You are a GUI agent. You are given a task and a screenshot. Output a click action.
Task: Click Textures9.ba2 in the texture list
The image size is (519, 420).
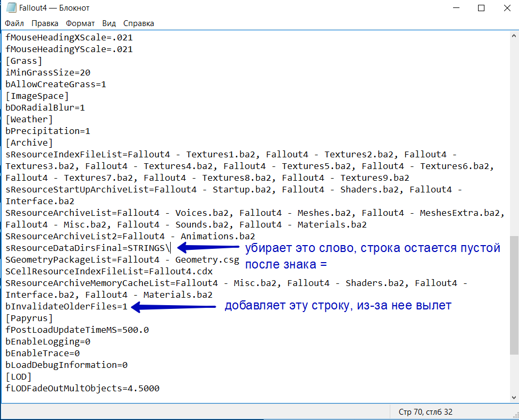click(375, 178)
